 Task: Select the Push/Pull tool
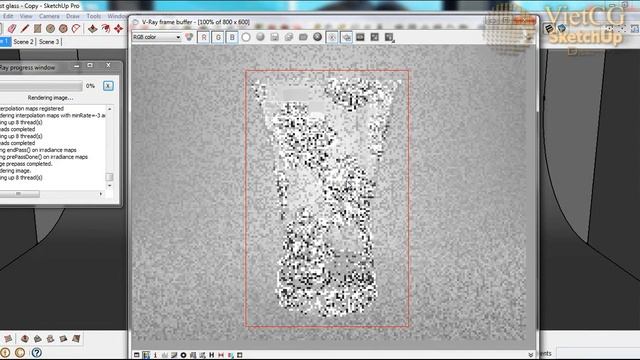93,29
